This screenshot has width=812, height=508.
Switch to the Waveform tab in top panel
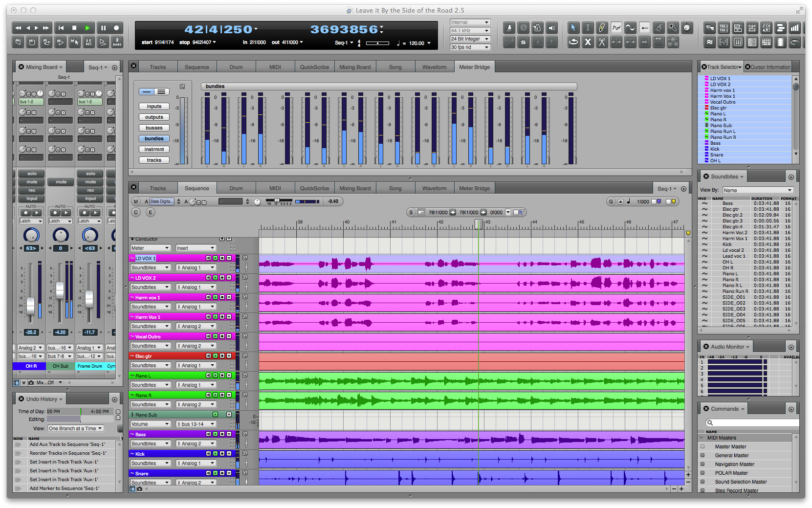click(x=434, y=67)
